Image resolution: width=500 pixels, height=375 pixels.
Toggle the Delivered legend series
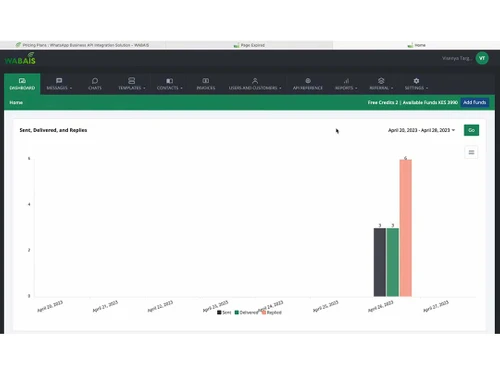[x=246, y=313]
